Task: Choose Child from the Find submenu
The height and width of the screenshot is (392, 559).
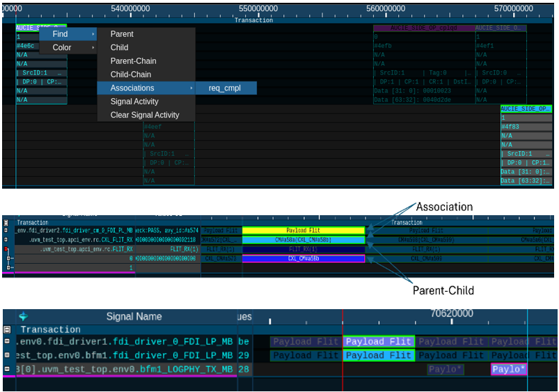Action: [146, 47]
